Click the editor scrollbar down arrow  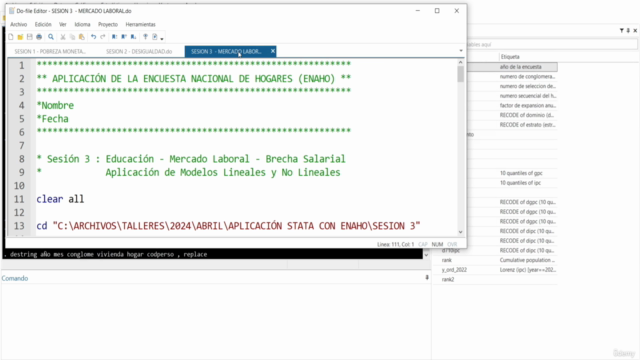460,232
